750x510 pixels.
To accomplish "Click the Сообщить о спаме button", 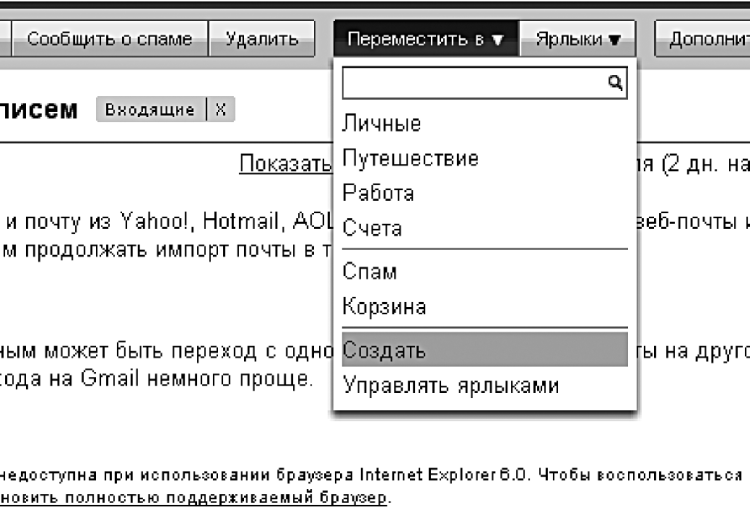I will click(x=109, y=39).
